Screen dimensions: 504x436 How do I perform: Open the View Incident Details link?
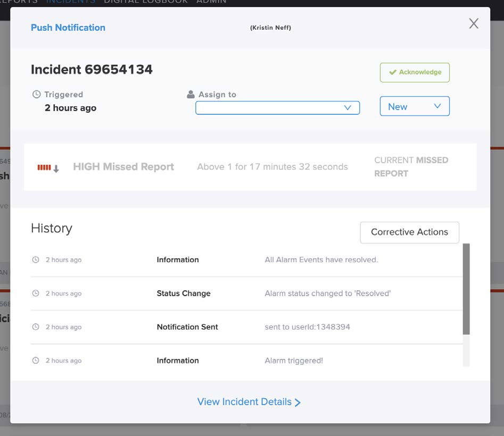point(244,402)
